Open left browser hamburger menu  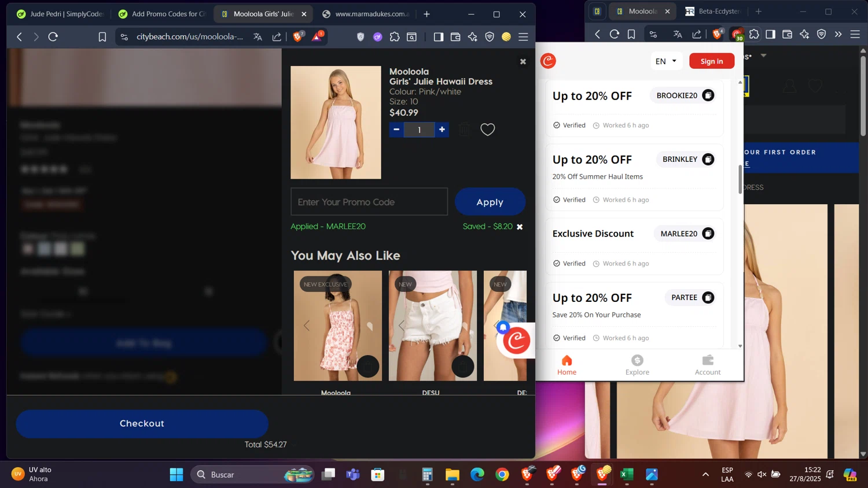point(523,36)
